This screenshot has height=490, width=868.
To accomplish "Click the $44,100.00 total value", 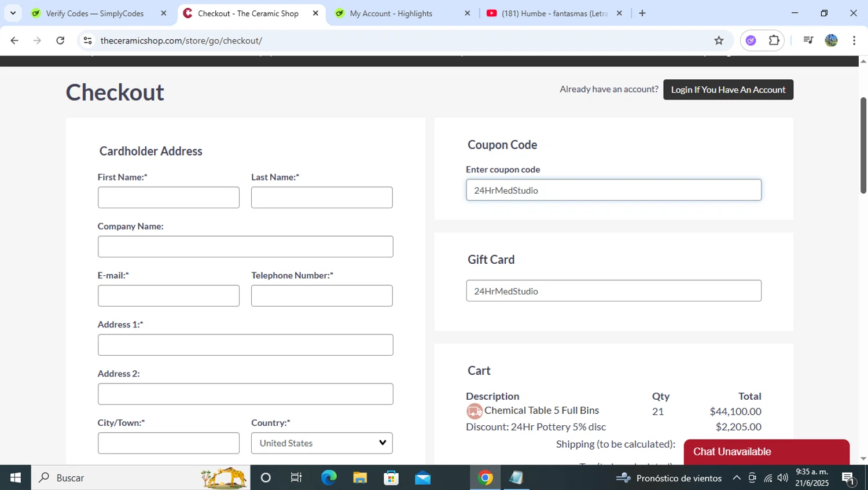I will pyautogui.click(x=735, y=411).
